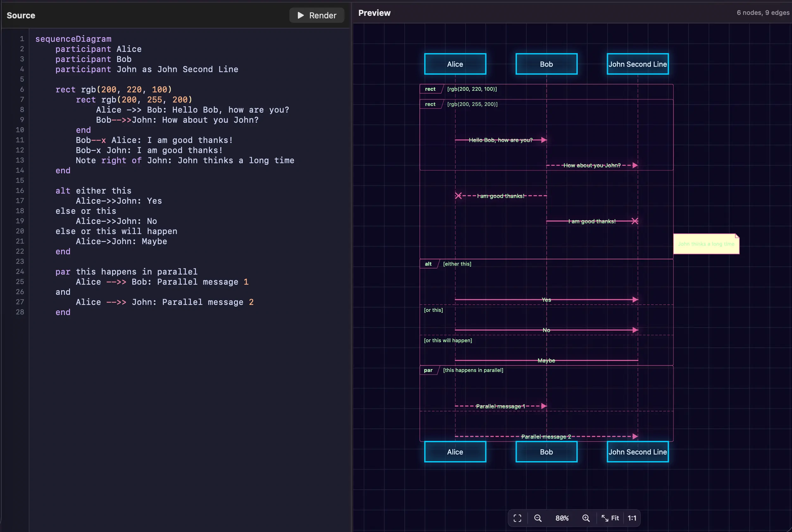Click the '[or this will happen]' label

[448, 340]
